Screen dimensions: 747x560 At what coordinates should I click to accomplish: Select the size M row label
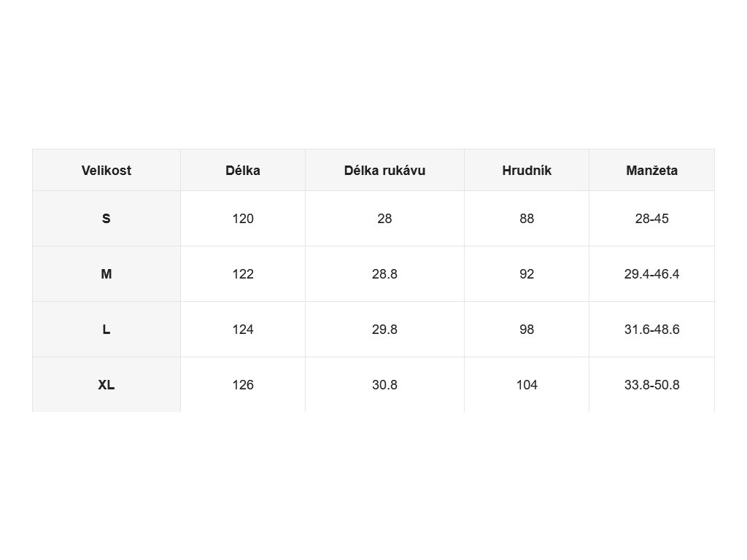point(107,274)
